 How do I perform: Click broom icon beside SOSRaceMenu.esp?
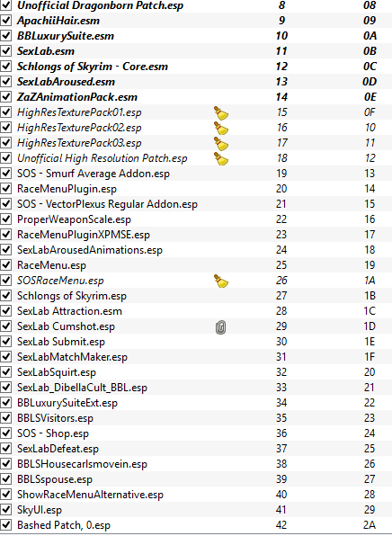pos(221,281)
